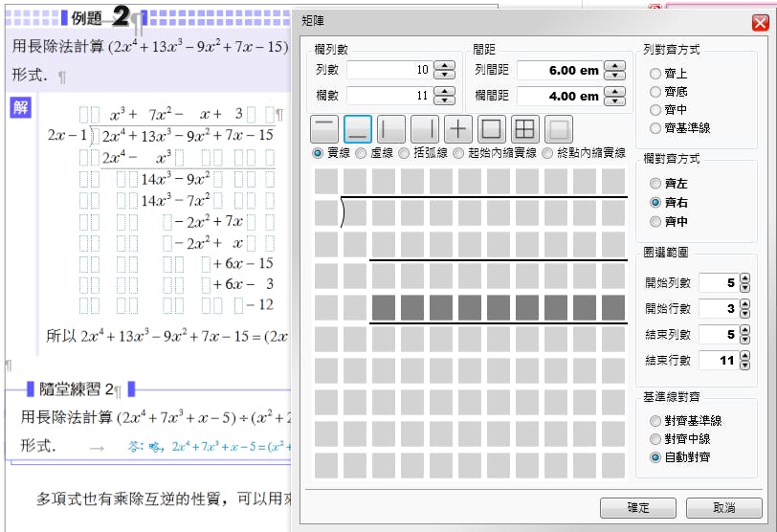Cancel the dialog with 取消
Screen dimensions: 777x532
point(724,507)
